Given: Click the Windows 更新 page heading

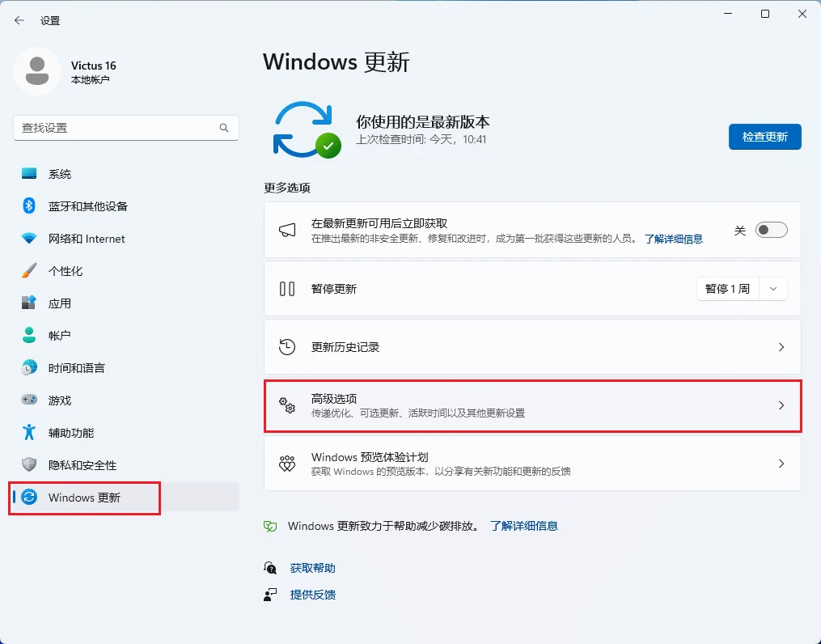Looking at the screenshot, I should (x=336, y=61).
